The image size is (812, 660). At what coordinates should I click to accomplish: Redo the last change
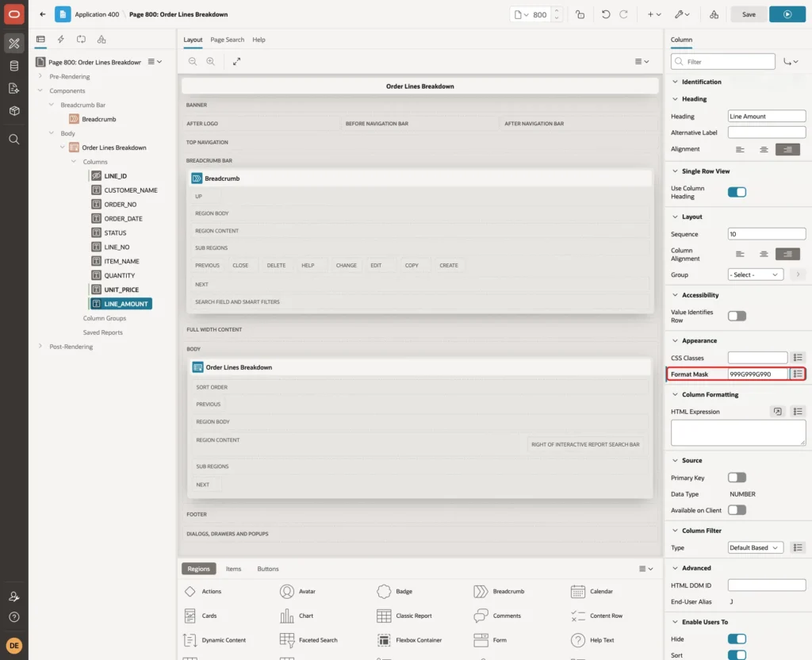point(623,14)
